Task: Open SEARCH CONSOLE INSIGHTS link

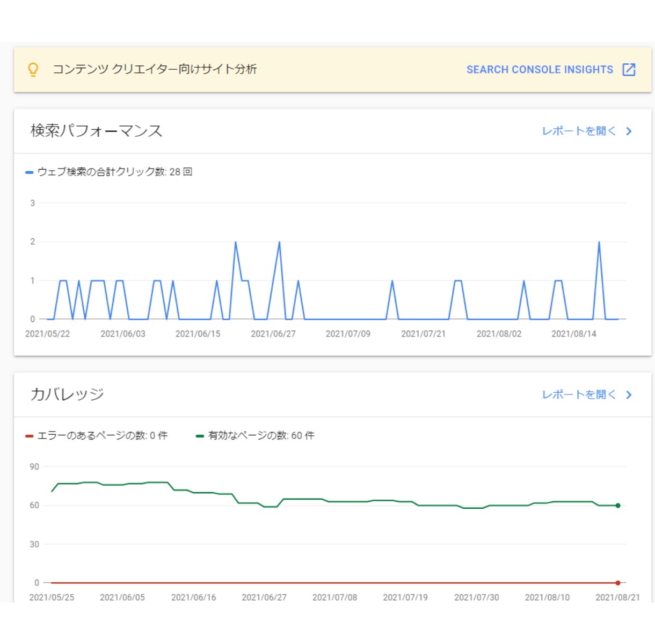Action: point(540,70)
